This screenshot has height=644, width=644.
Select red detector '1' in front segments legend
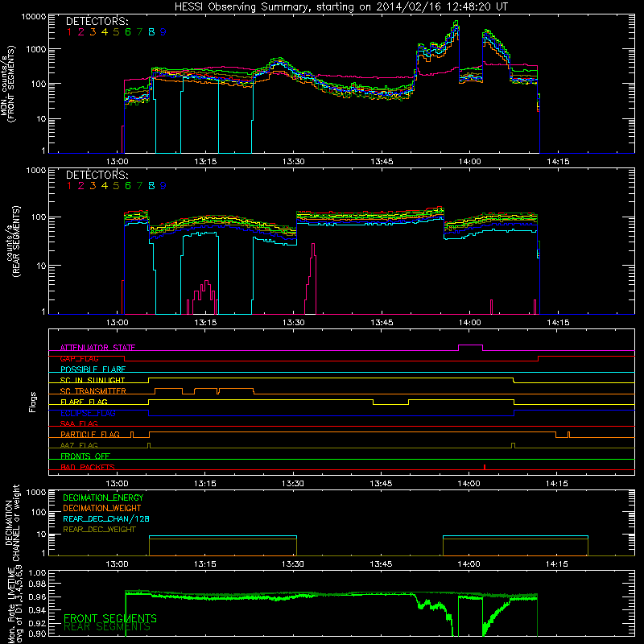(x=69, y=32)
